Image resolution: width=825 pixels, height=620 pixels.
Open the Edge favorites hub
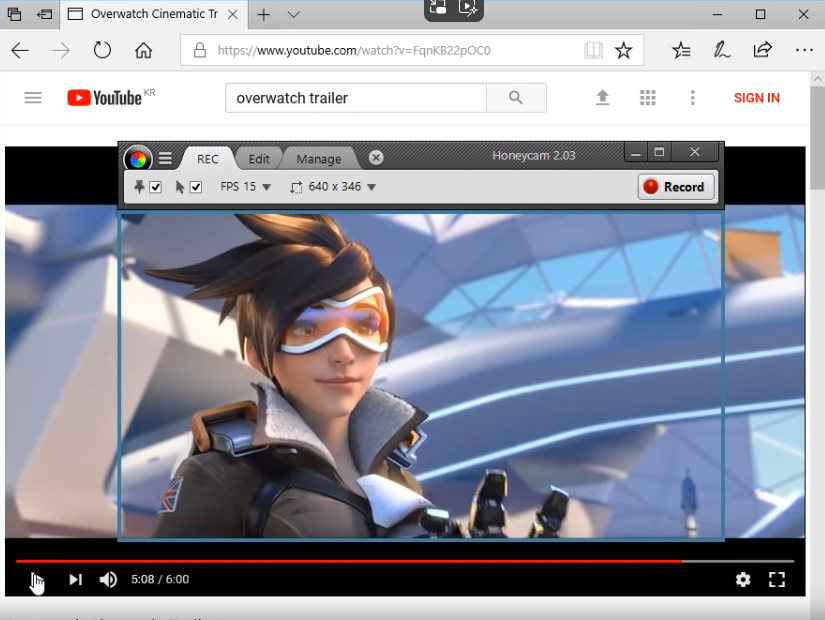pos(681,51)
